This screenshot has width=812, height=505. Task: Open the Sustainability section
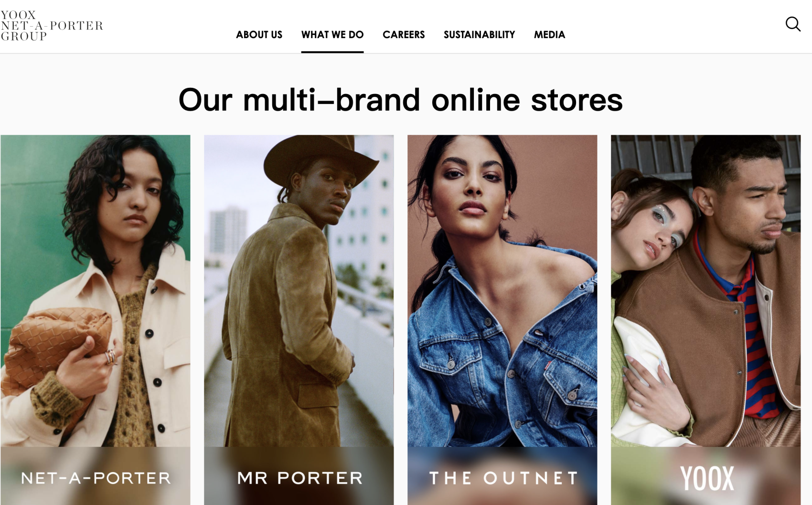point(479,35)
